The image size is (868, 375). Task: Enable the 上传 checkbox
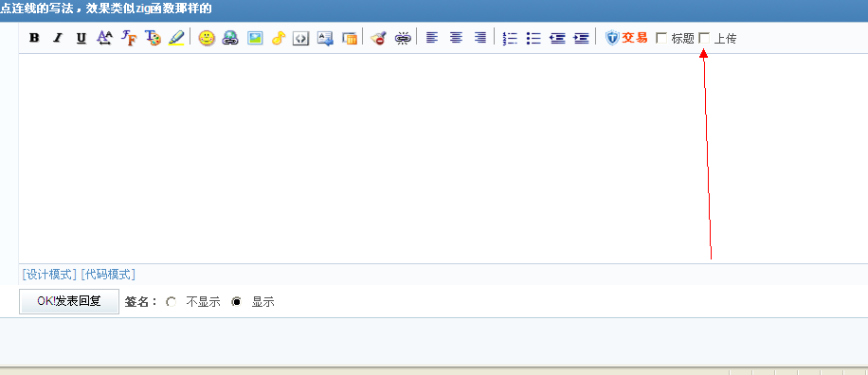point(704,38)
